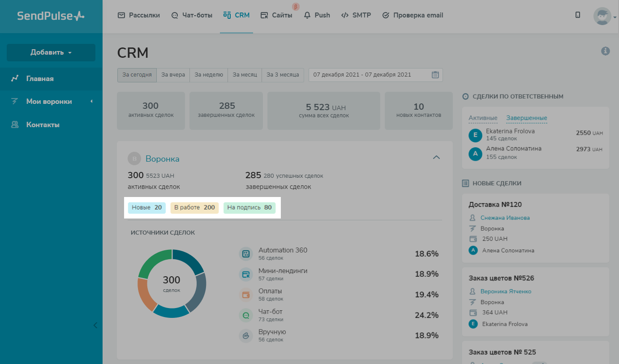Open the Воронка funnel title link
This screenshot has width=619, height=364.
(162, 159)
